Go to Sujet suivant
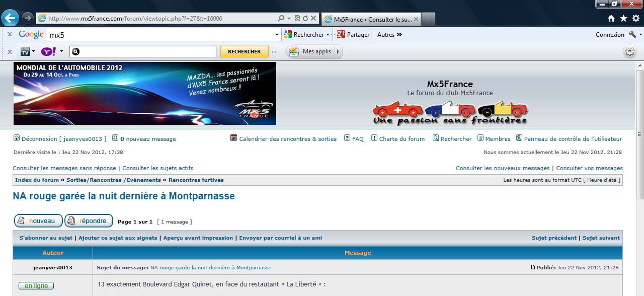Image resolution: width=644 pixels, height=296 pixels. pos(601,238)
